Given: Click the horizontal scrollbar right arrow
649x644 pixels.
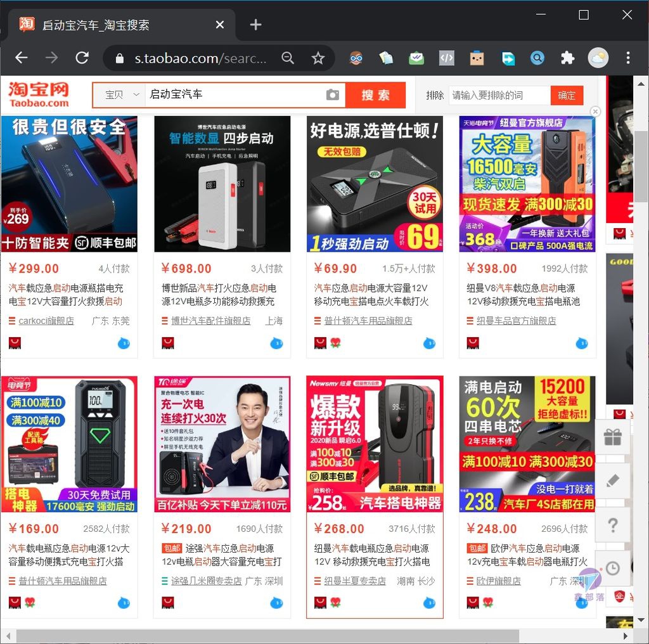Looking at the screenshot, I should pos(626,636).
